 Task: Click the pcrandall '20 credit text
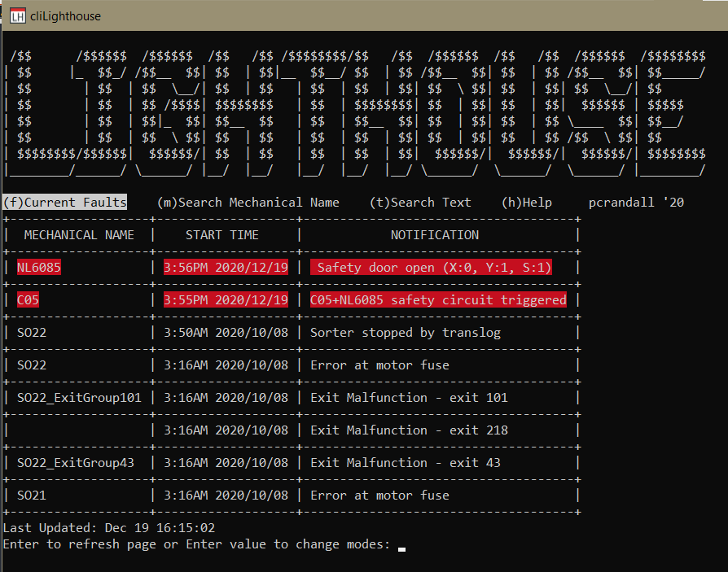tap(636, 203)
